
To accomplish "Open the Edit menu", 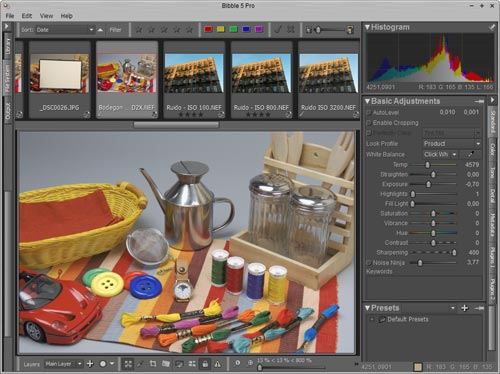I will tap(27, 16).
